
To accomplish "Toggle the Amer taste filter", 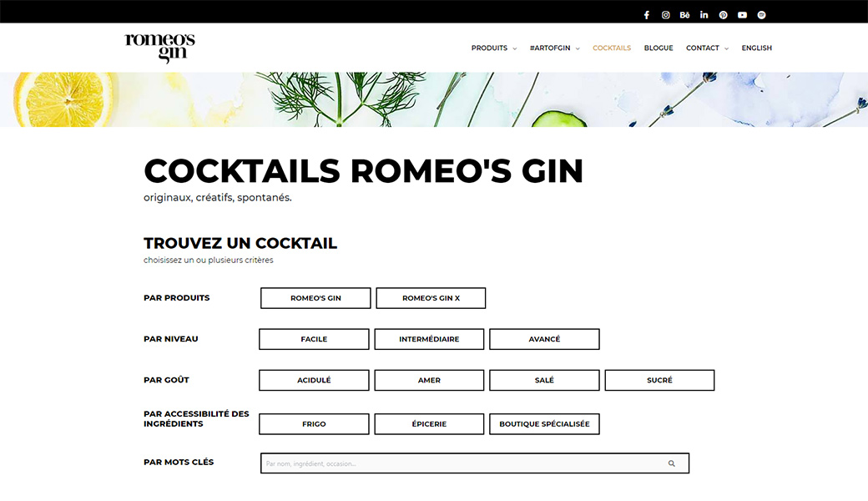I will [x=429, y=380].
